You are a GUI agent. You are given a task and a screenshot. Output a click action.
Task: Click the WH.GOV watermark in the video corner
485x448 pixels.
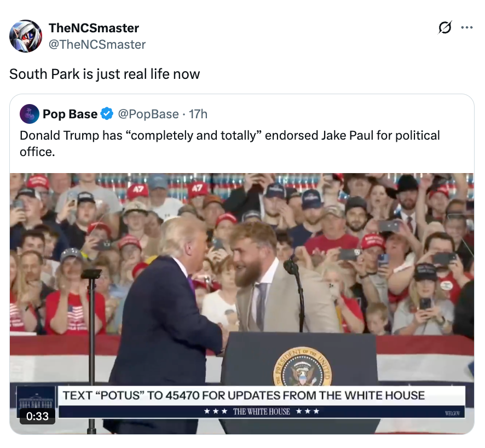452,412
